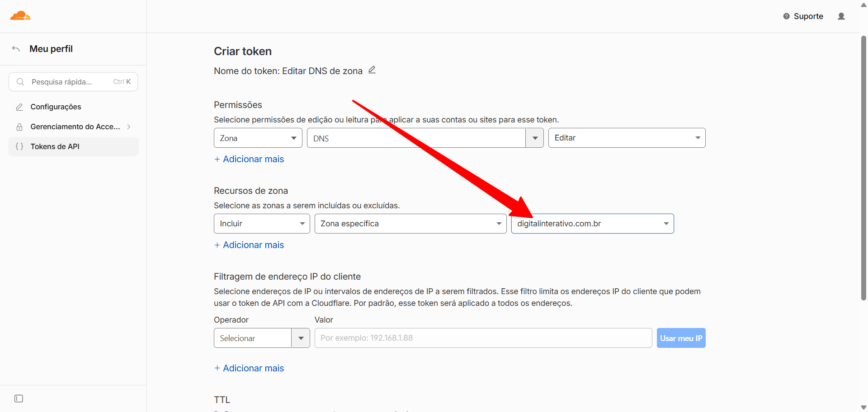Click 'Criar token' page title
The image size is (868, 412).
pyautogui.click(x=243, y=51)
